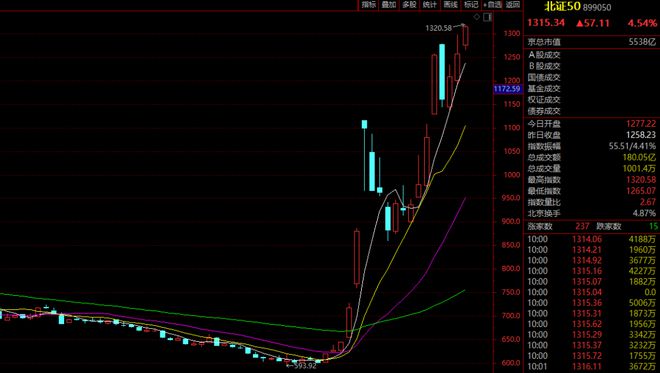The image size is (660, 373).
Task: Select the 标记 mark tool
Action: coord(471,5)
